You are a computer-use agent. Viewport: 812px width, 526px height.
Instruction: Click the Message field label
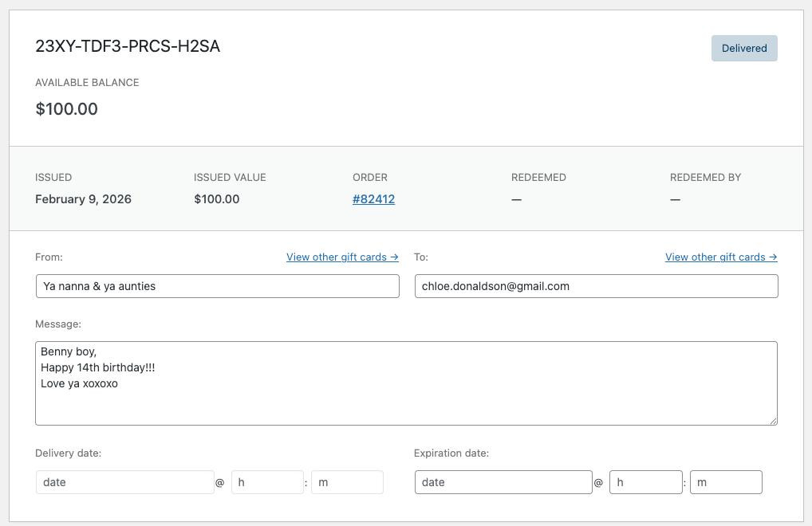tap(58, 324)
